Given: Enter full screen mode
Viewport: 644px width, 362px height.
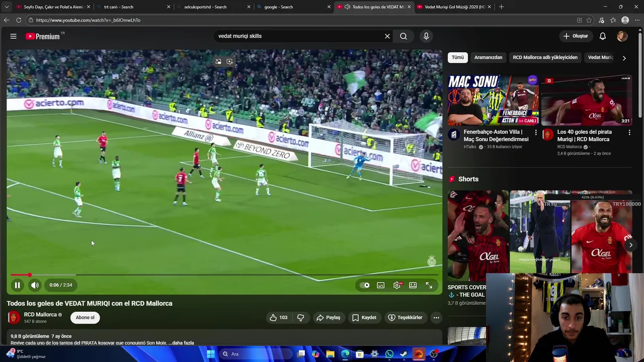Looking at the screenshot, I should click(x=429, y=285).
